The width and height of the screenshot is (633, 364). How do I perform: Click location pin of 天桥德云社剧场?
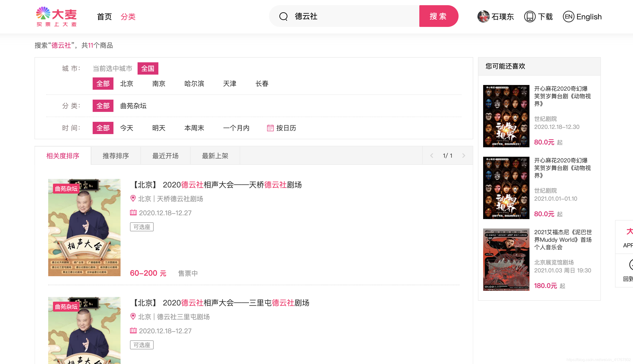pyautogui.click(x=133, y=199)
